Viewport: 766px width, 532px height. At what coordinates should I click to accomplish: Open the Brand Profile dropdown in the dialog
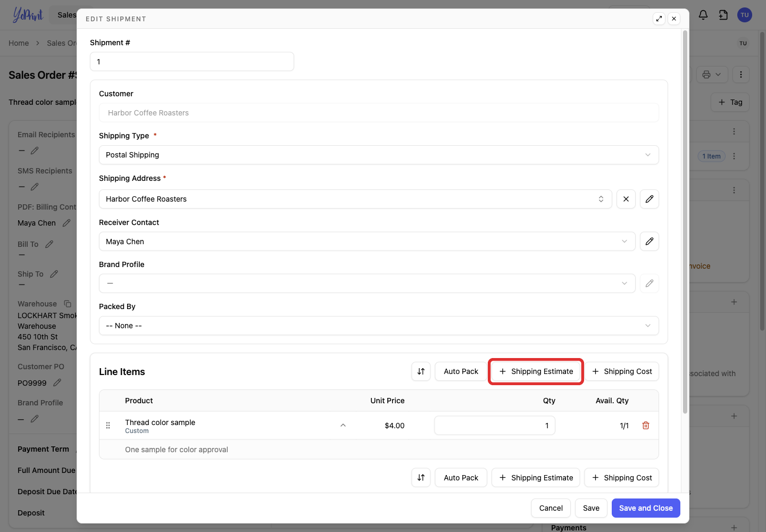click(x=367, y=284)
